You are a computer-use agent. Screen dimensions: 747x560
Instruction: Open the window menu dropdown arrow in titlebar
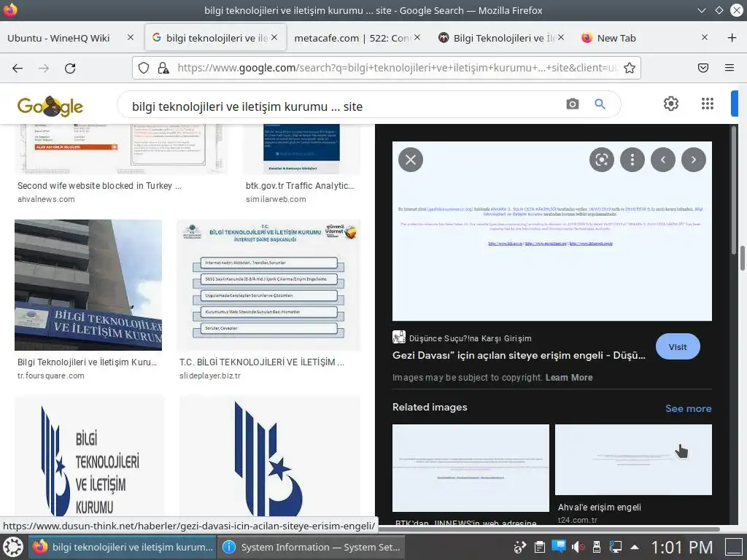(x=701, y=10)
